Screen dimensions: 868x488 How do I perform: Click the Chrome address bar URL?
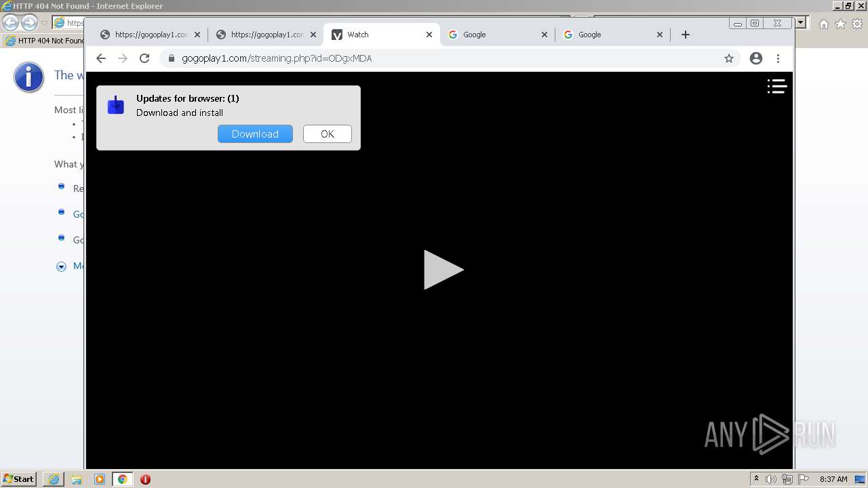tap(277, 58)
